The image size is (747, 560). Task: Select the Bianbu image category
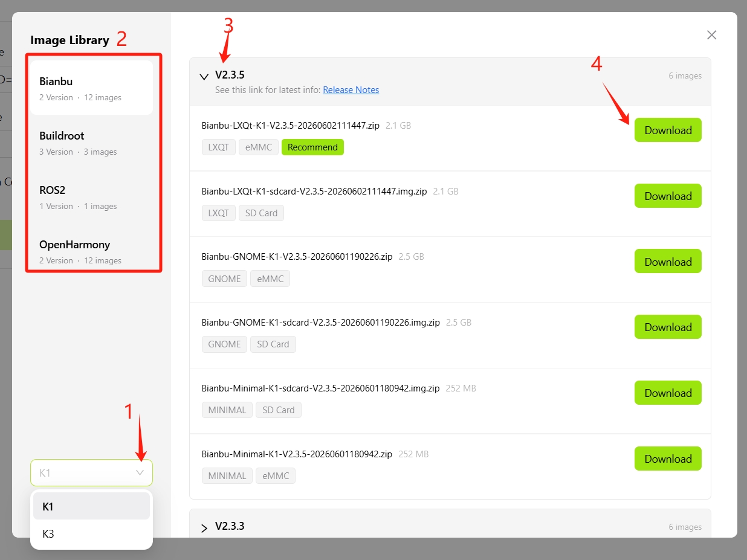coord(91,88)
